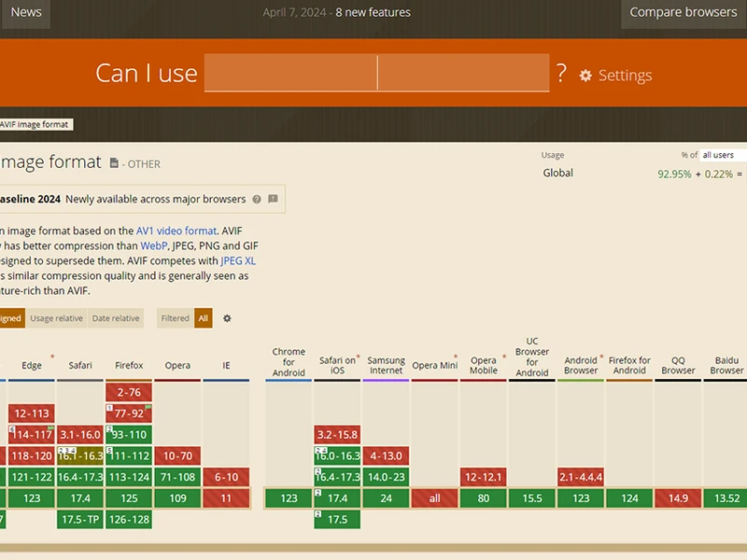
Task: Click Opera Mobile column header
Action: pos(483,365)
